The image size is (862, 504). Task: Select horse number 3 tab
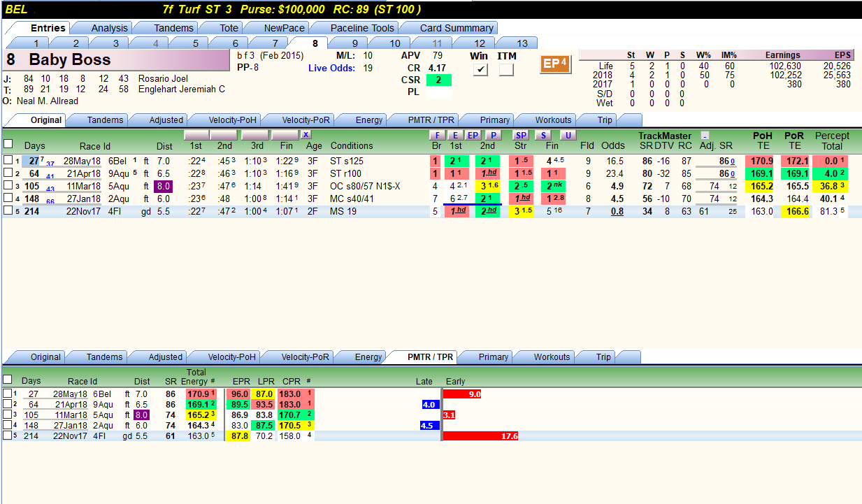pos(116,43)
